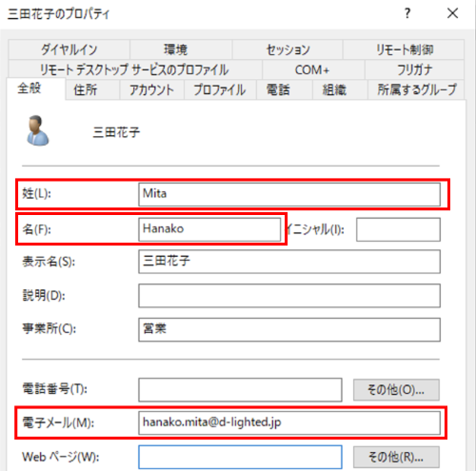The image size is (476, 471).
Task: Click the 電子メール(M): label
Action: coord(58,422)
